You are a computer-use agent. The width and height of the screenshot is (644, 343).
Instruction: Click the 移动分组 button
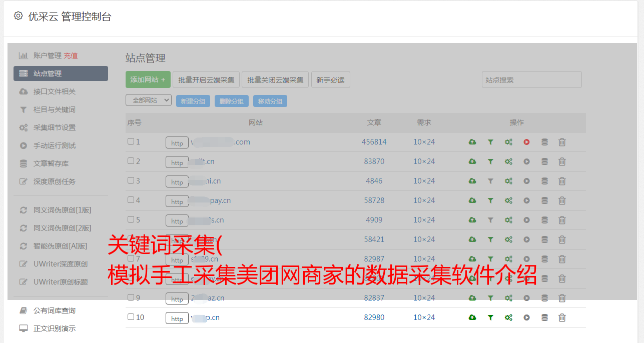pyautogui.click(x=270, y=101)
